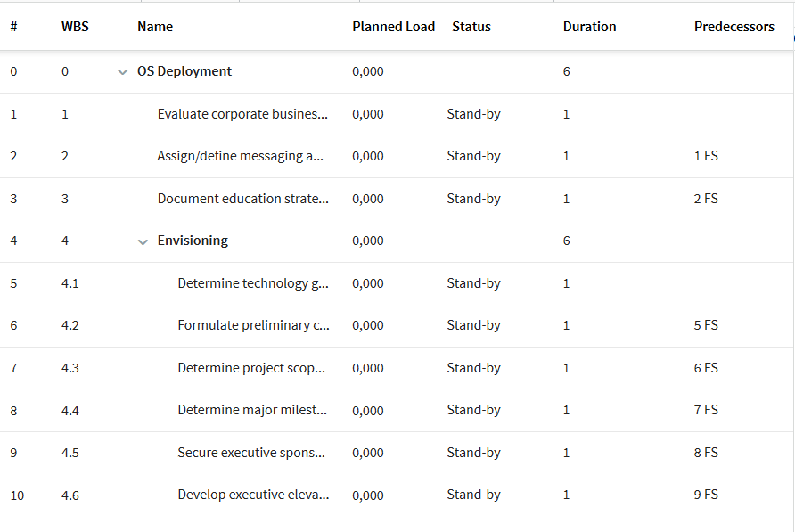The image size is (795, 532).
Task: Click the Name column header
Action: coord(155,27)
